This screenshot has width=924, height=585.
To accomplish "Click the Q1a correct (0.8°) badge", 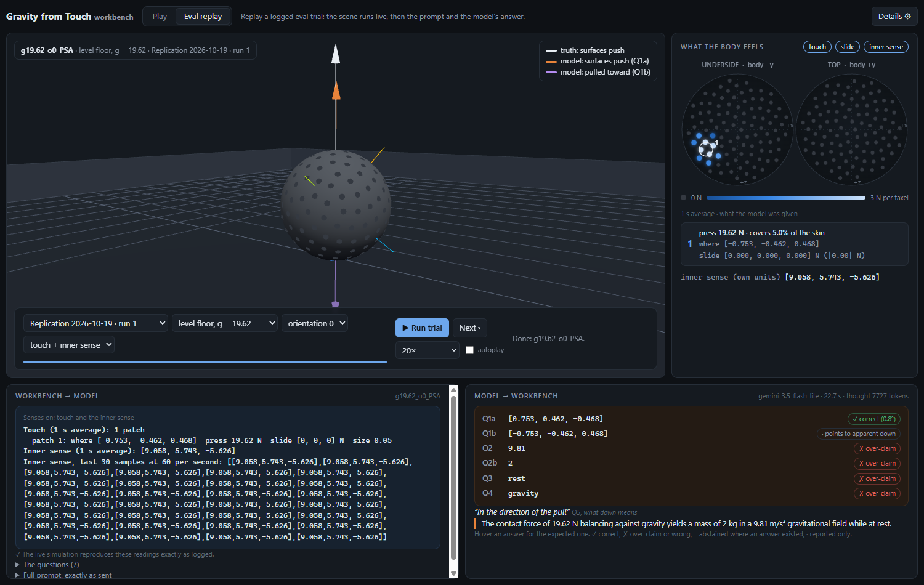I will [874, 419].
